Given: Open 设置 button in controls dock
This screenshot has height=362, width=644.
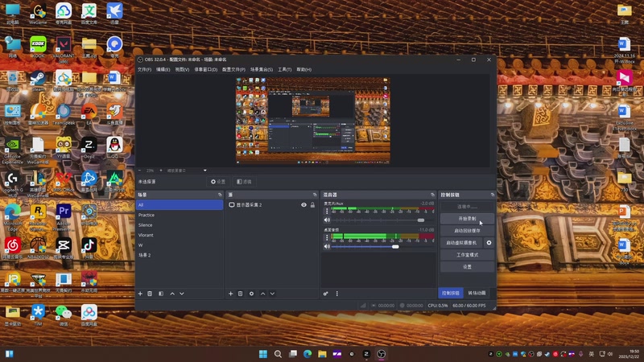Looking at the screenshot, I should [x=467, y=267].
